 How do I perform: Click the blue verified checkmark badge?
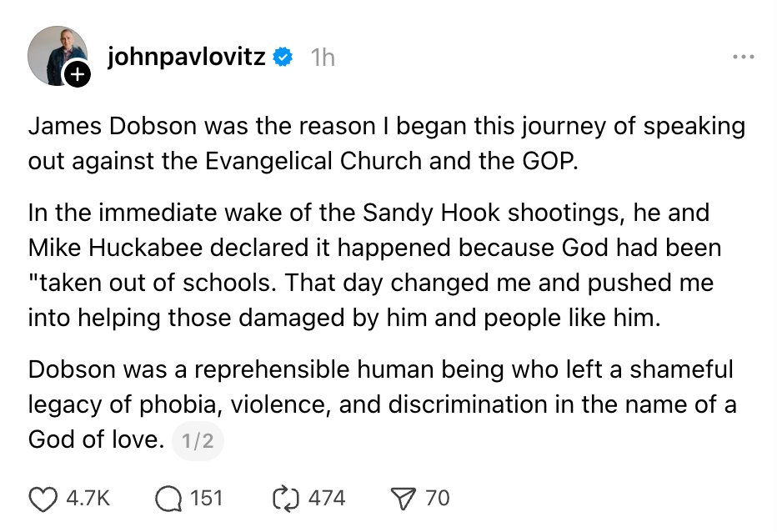click(282, 57)
